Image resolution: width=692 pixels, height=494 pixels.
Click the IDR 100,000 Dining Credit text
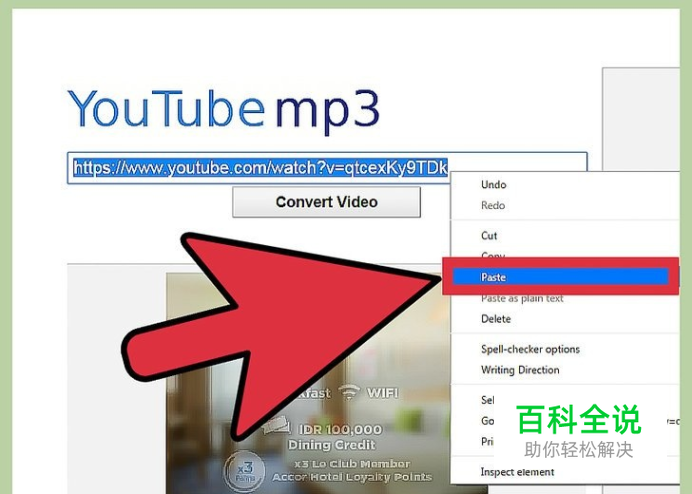(x=335, y=437)
